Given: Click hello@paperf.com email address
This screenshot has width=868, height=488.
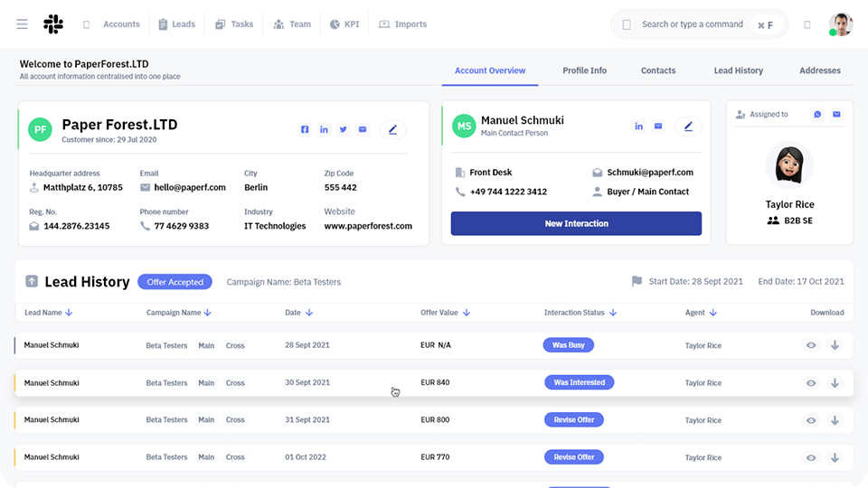Looking at the screenshot, I should (190, 188).
